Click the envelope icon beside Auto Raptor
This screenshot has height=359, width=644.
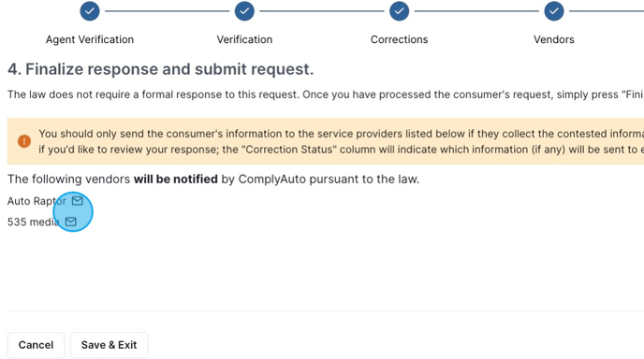click(x=77, y=201)
